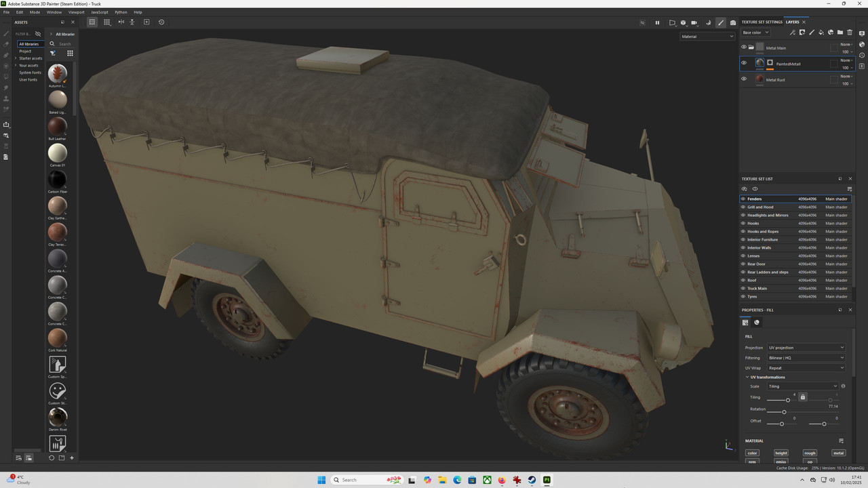Click the delete layer trash icon
The image size is (868, 488).
click(x=850, y=33)
